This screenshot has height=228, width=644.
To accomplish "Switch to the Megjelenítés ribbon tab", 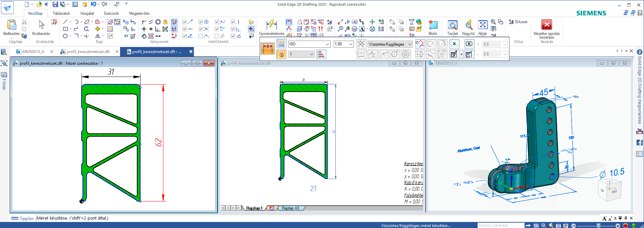I will point(139,13).
